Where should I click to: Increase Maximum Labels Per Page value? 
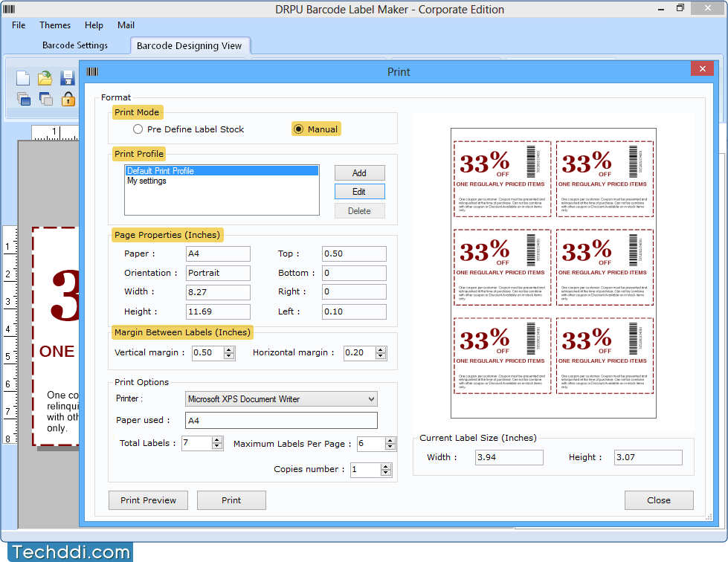tap(390, 440)
